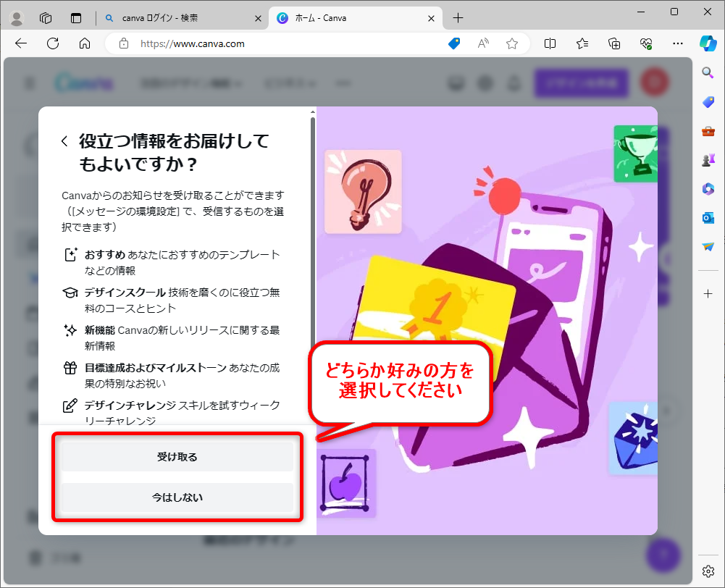Open the shopping price tag icon

pos(454,43)
